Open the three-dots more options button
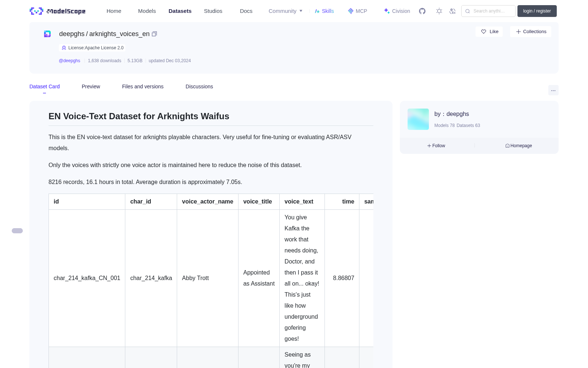The width and height of the screenshot is (588, 368). (553, 90)
